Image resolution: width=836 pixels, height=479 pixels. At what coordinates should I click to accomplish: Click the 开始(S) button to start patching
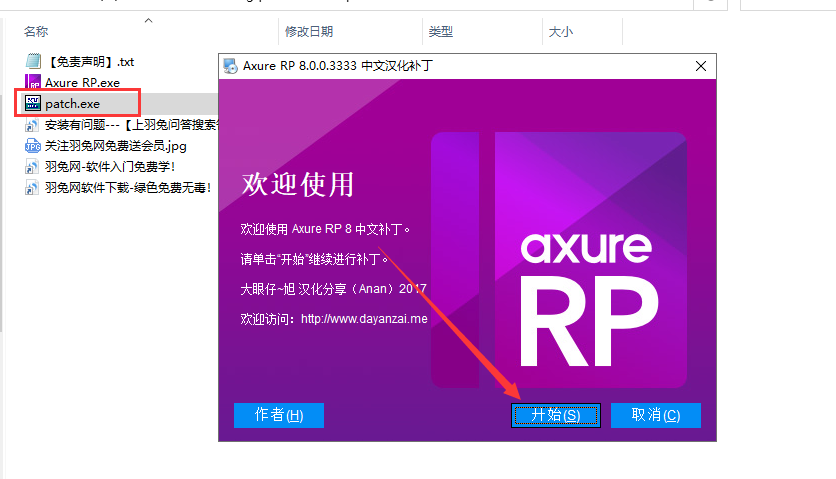tap(556, 415)
